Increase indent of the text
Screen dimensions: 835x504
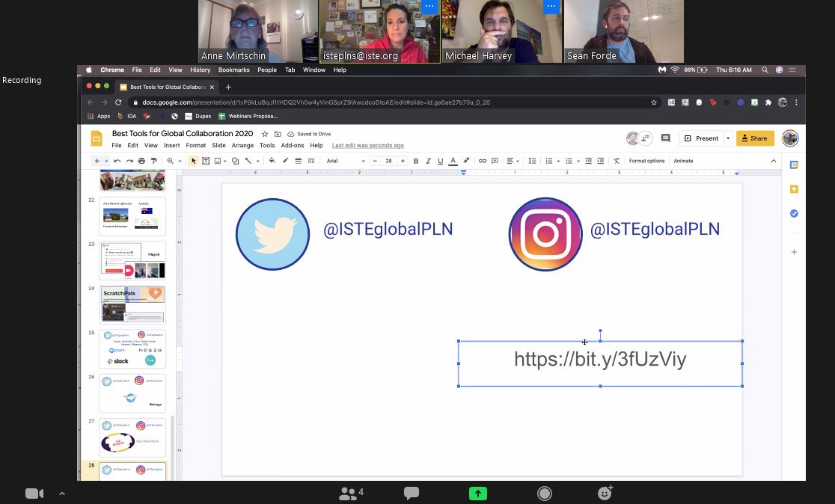point(601,161)
